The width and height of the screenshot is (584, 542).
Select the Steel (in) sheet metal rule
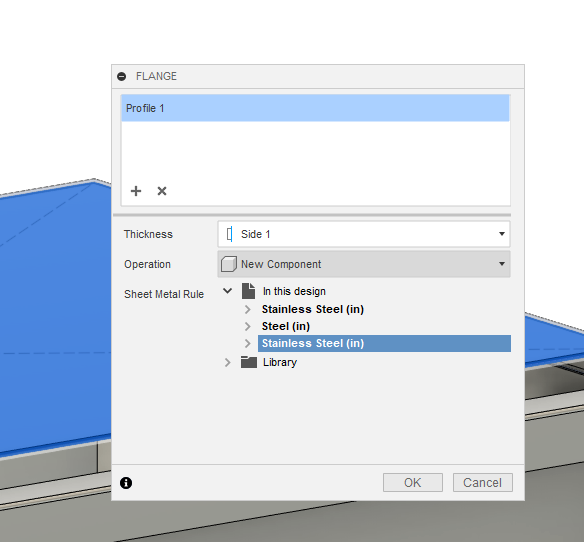pos(286,326)
